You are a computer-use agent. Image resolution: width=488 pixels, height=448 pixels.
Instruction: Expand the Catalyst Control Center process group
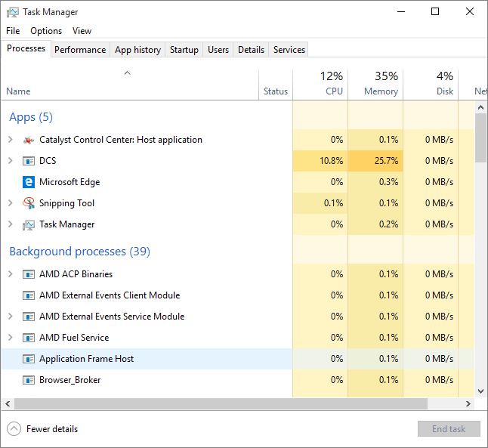click(11, 140)
